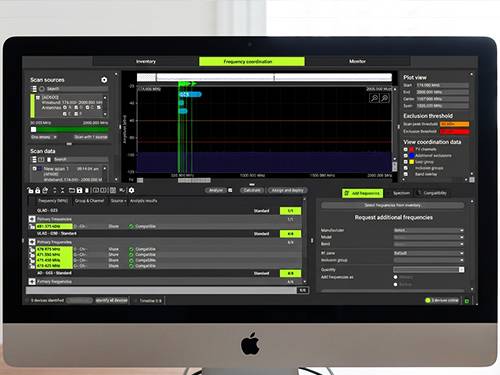Select the Primary radio option for add frequencies
Image resolution: width=500 pixels, height=375 pixels.
[x=395, y=277]
